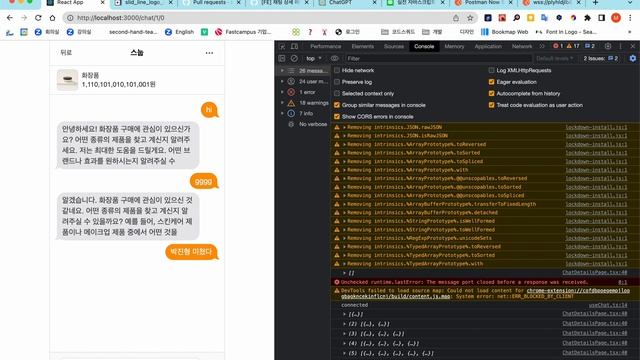Clear the console output
640x360 pixels.
pyautogui.click(x=294, y=58)
